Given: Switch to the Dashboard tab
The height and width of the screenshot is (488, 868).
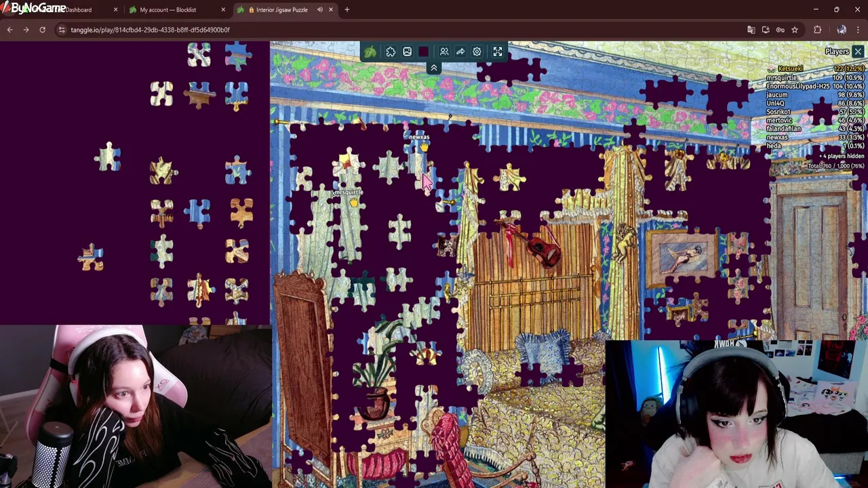Looking at the screenshot, I should 79,9.
